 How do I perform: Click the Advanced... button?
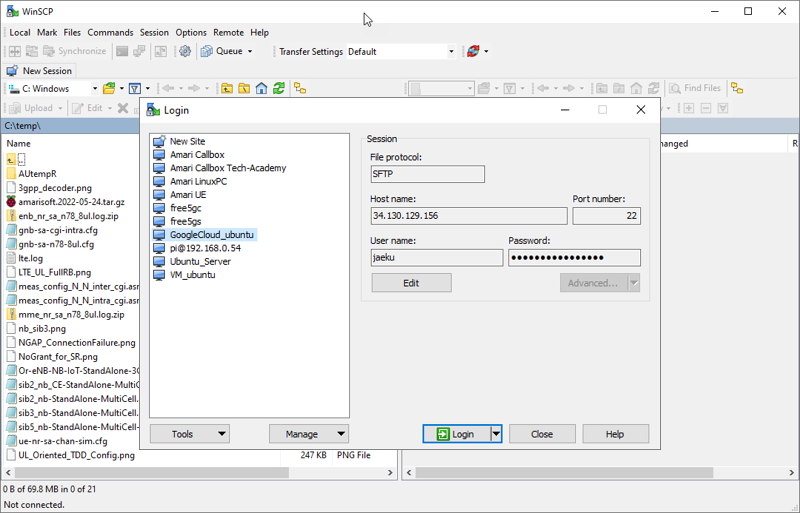[594, 283]
